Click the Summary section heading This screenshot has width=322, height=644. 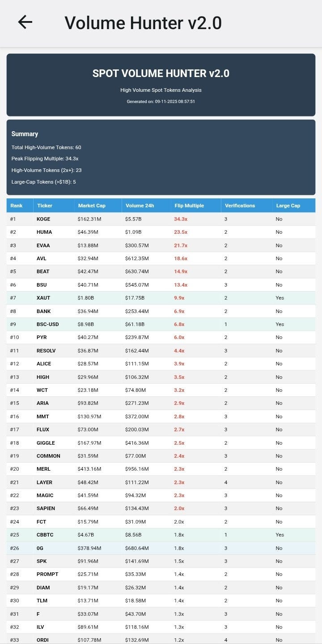click(25, 133)
